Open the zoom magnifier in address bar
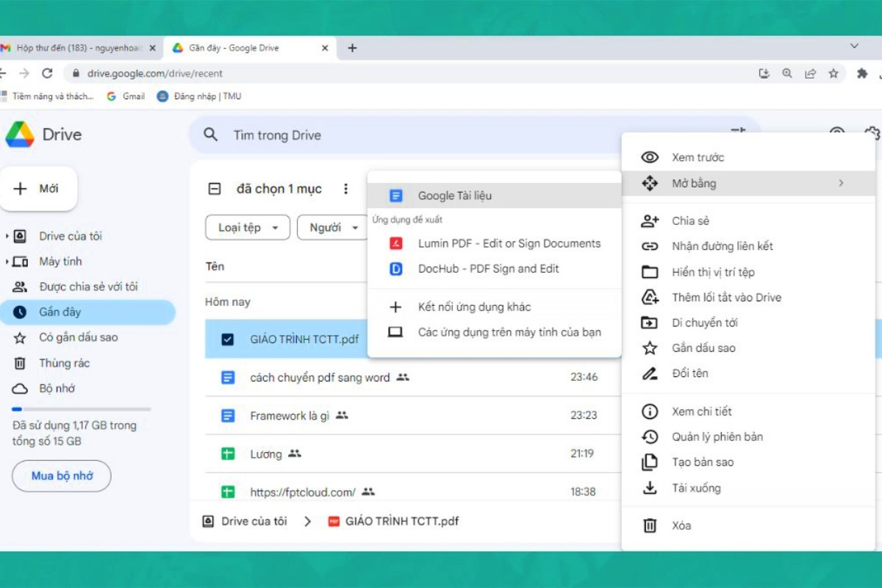 click(787, 73)
